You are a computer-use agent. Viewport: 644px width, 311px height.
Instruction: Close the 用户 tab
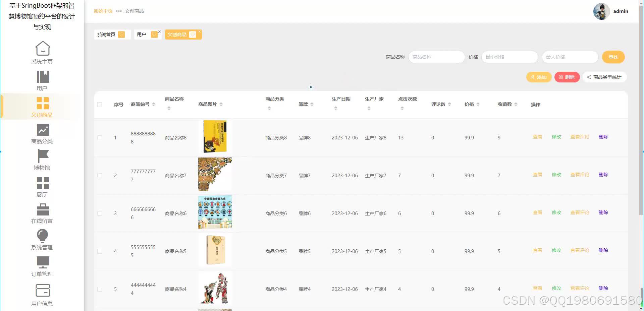tap(159, 32)
